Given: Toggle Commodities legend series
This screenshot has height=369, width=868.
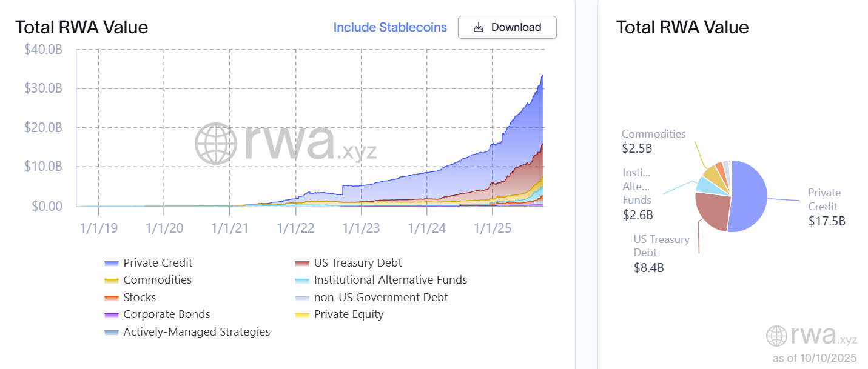Looking at the screenshot, I should click(x=157, y=280).
